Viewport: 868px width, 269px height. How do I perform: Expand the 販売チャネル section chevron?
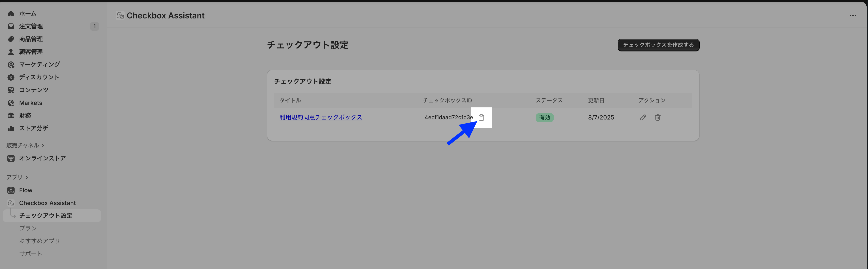tap(43, 145)
